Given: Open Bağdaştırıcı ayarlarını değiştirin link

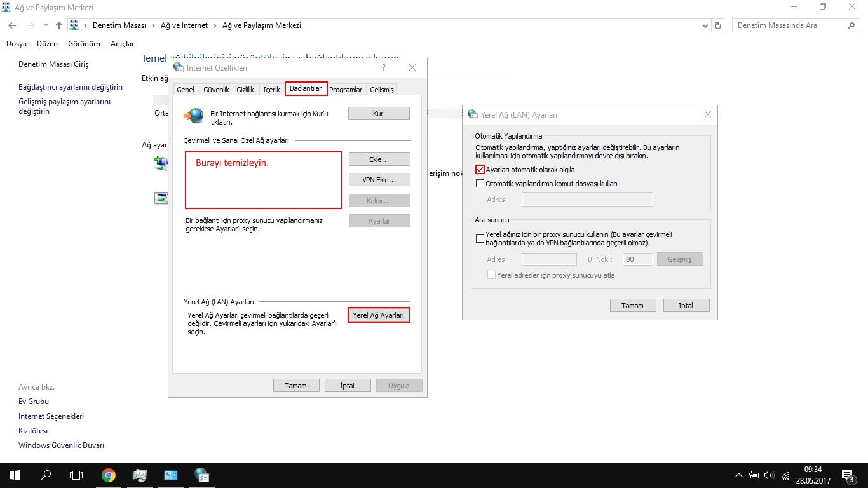Looking at the screenshot, I should [71, 87].
